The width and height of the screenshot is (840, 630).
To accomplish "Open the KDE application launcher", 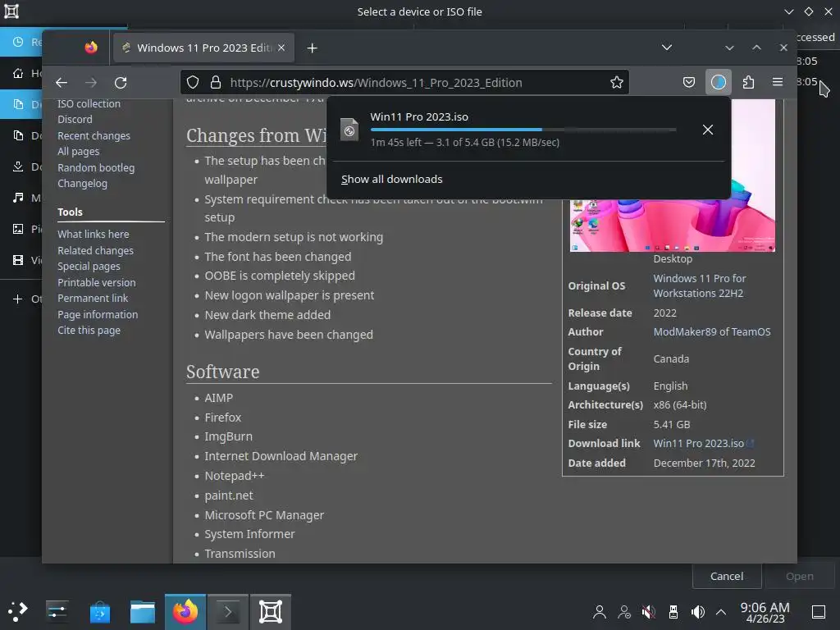I will click(18, 612).
